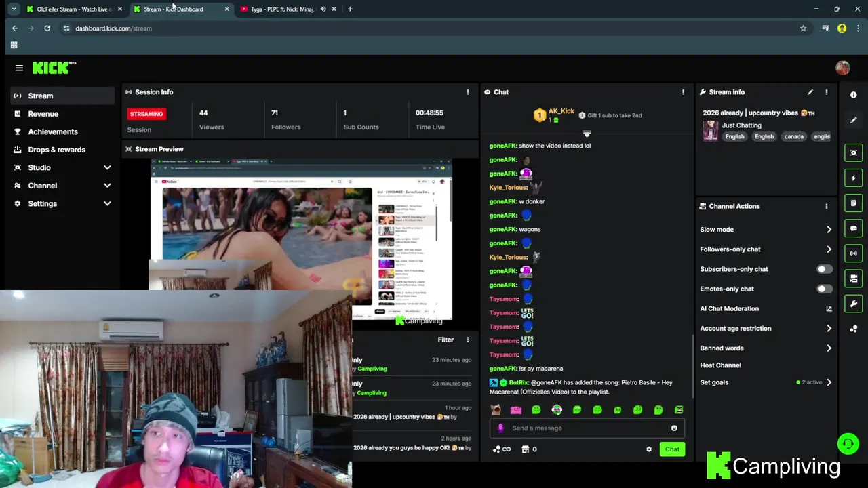Bookmark this page with star icon
Viewport: 868px width, 488px height.
click(803, 28)
